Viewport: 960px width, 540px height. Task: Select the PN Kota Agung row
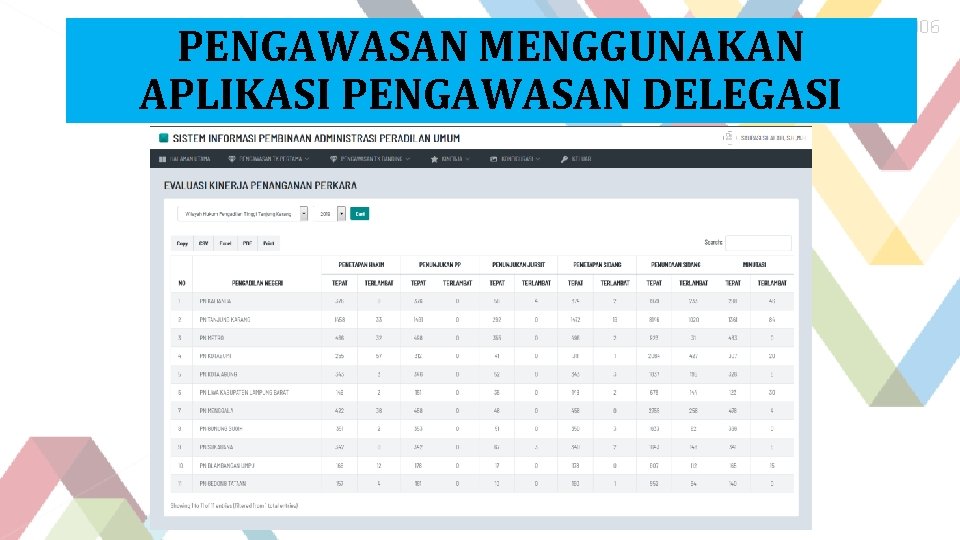coord(482,374)
